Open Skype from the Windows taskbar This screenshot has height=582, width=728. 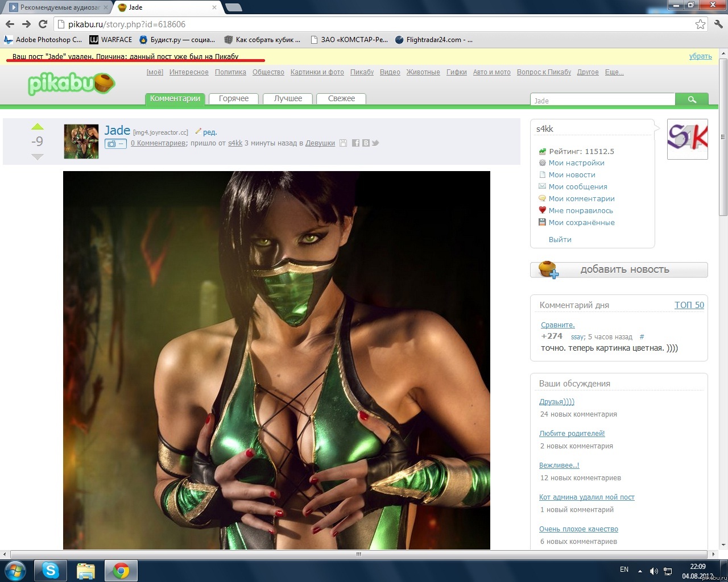(51, 570)
